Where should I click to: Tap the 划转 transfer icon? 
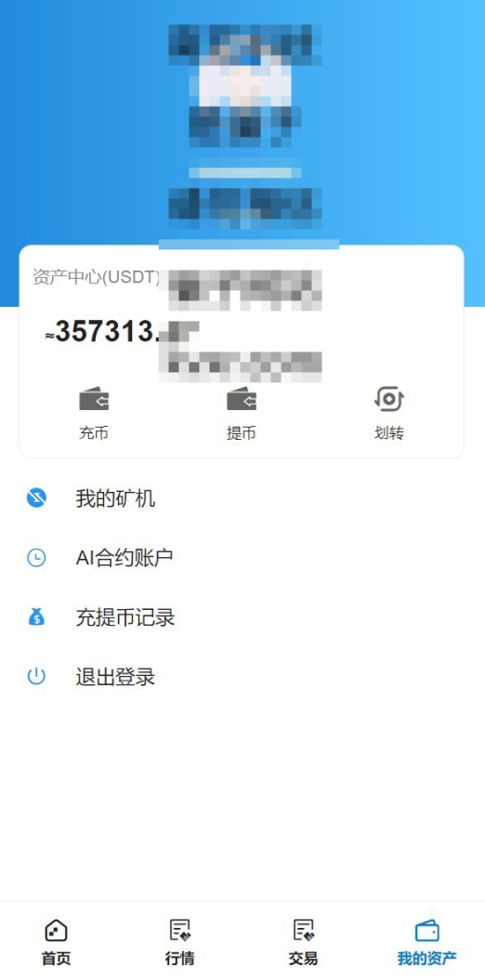pyautogui.click(x=389, y=399)
